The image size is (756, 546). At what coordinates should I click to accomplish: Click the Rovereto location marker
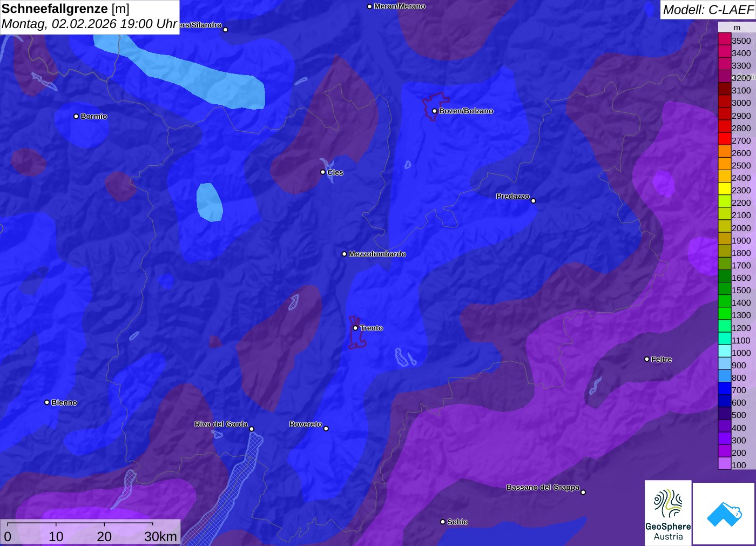[326, 429]
